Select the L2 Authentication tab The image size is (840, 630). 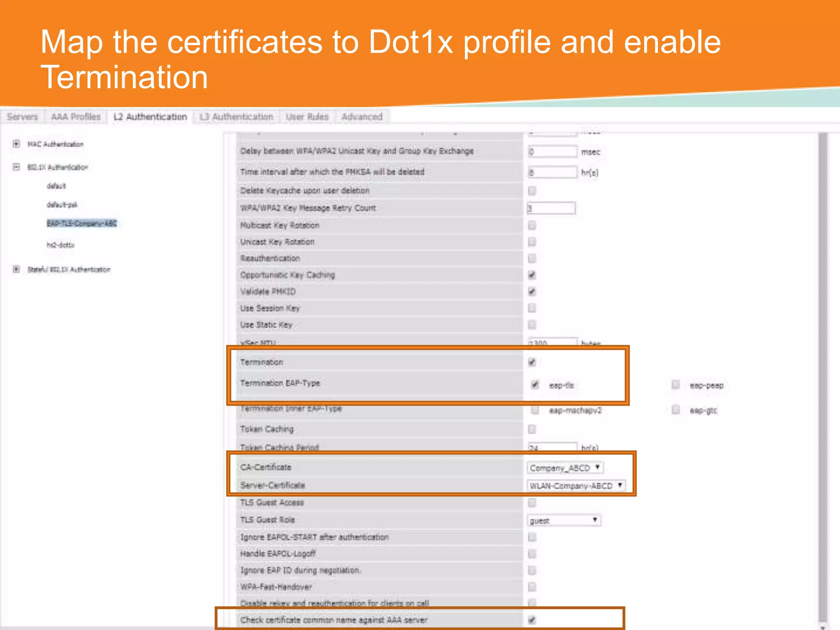(x=150, y=117)
